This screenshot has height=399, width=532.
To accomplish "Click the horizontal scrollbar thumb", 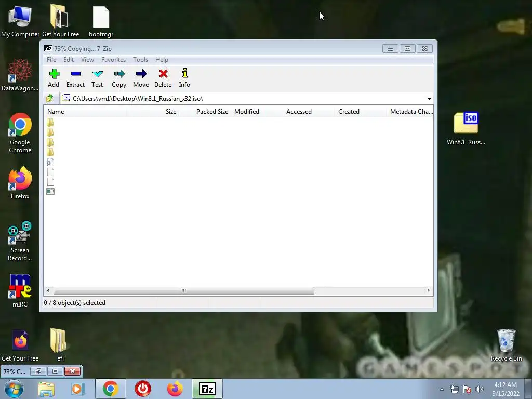I will [183, 291].
